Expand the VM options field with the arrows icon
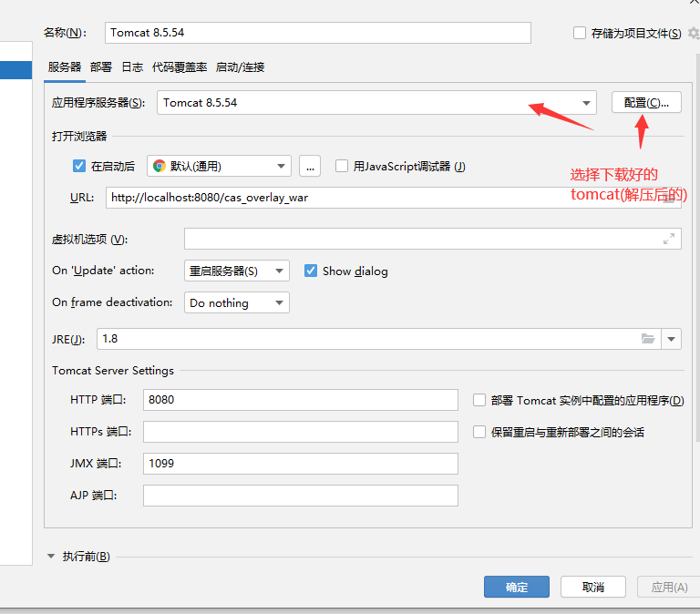This screenshot has width=700, height=614. coord(669,239)
